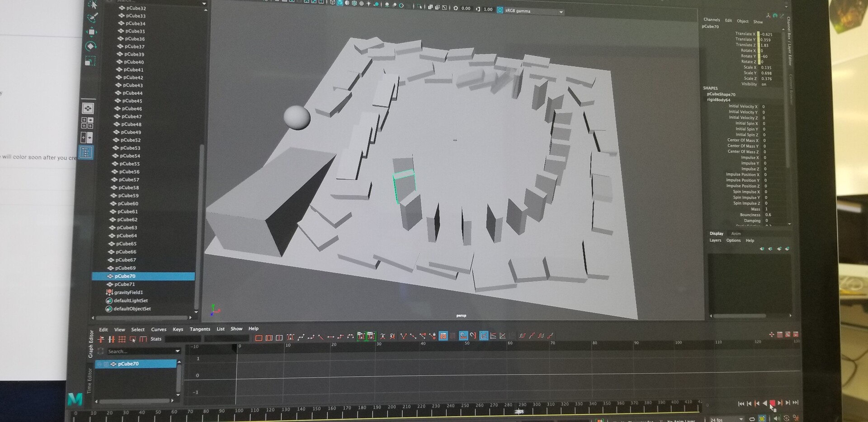
Task: Open the sRGB gamma dropdown
Action: [561, 10]
